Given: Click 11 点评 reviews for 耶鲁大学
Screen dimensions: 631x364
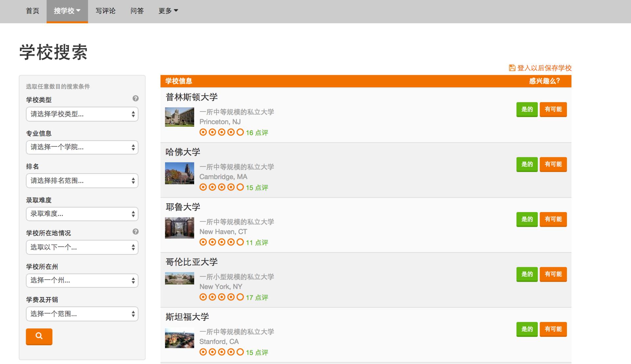Looking at the screenshot, I should tap(257, 243).
